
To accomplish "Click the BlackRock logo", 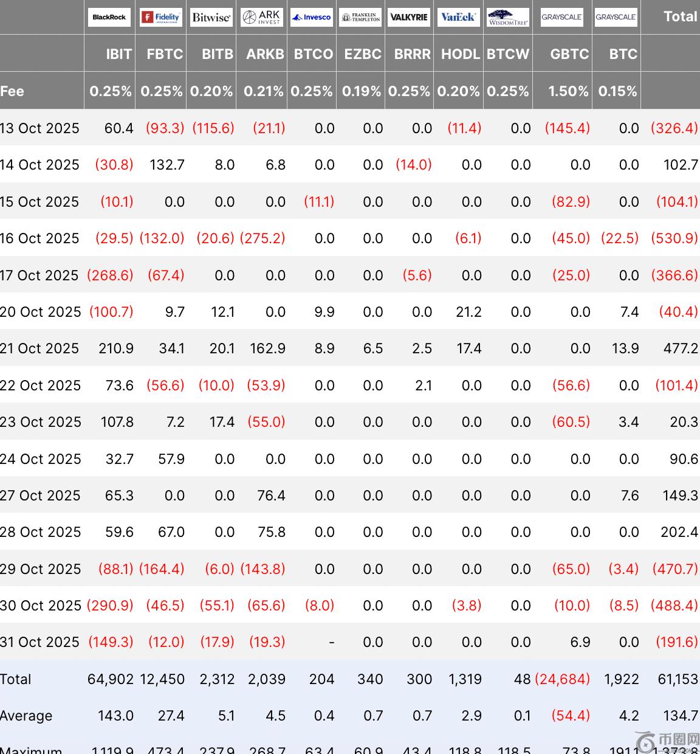I will (109, 17).
